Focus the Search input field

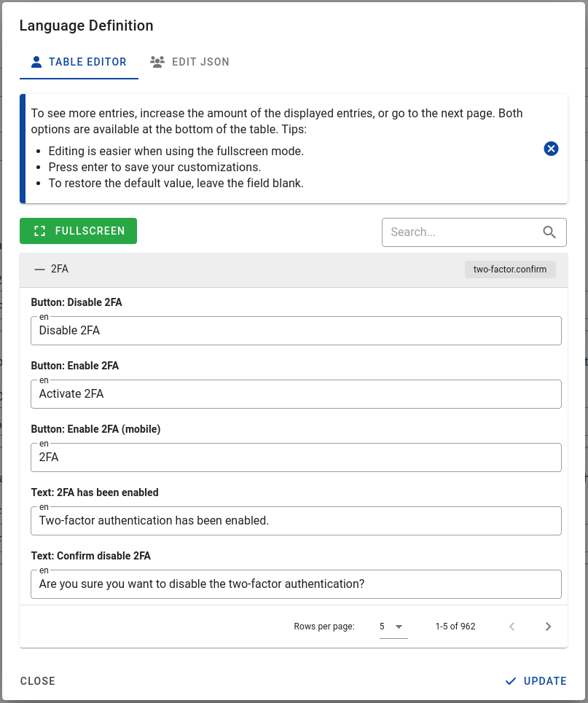(x=462, y=232)
